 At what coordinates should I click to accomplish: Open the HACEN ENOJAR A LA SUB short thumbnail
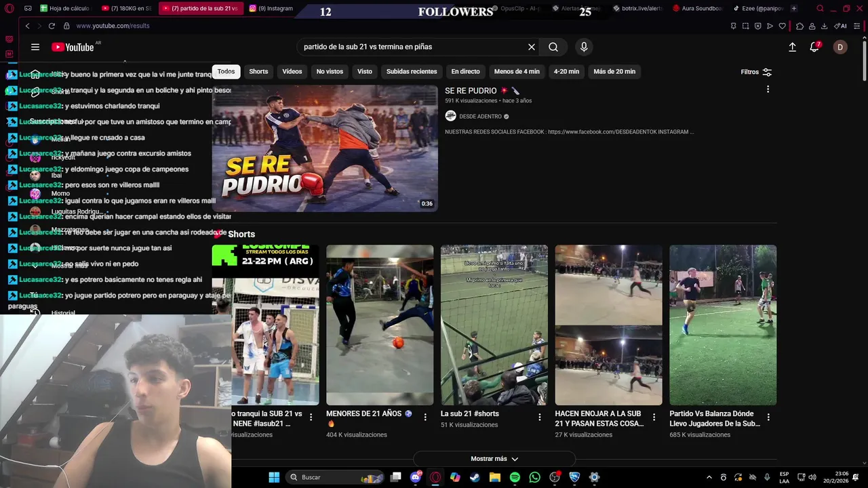click(608, 325)
